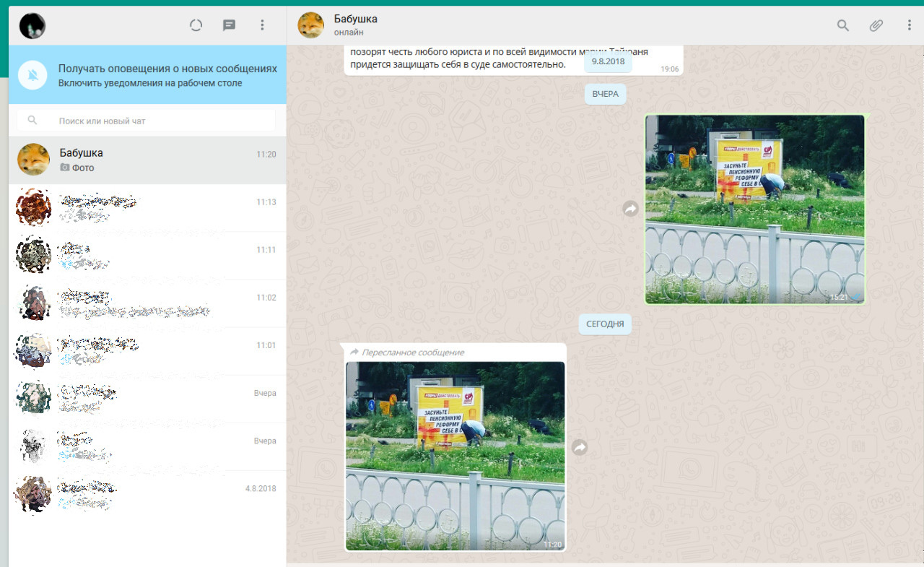Open the blurred chat timestamped 11:01

tap(147, 351)
